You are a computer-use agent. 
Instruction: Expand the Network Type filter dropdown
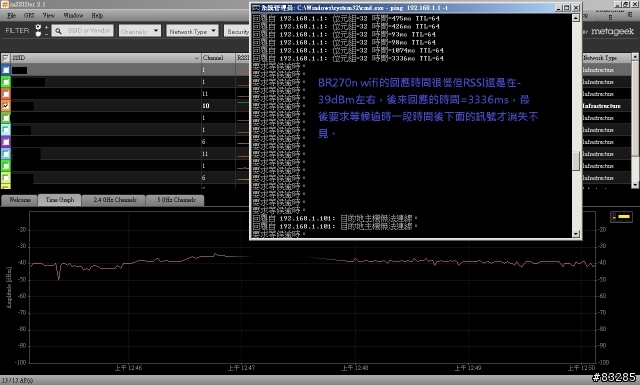[x=192, y=31]
